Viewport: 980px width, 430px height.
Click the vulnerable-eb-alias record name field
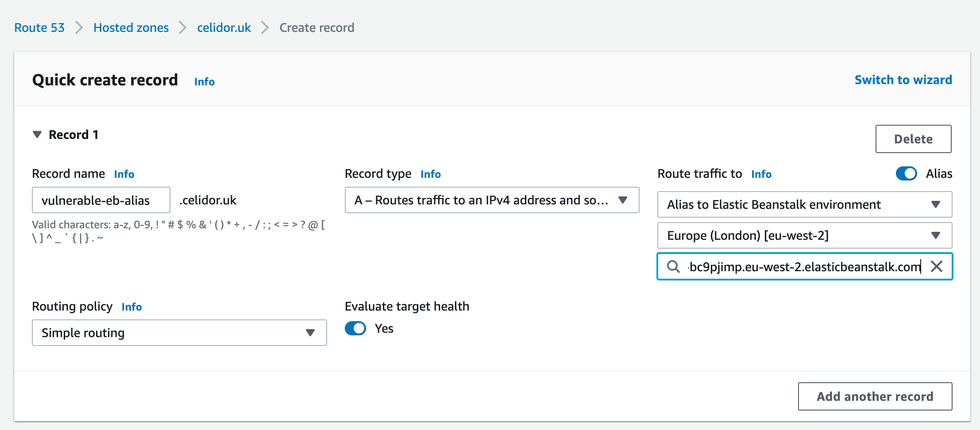point(101,200)
